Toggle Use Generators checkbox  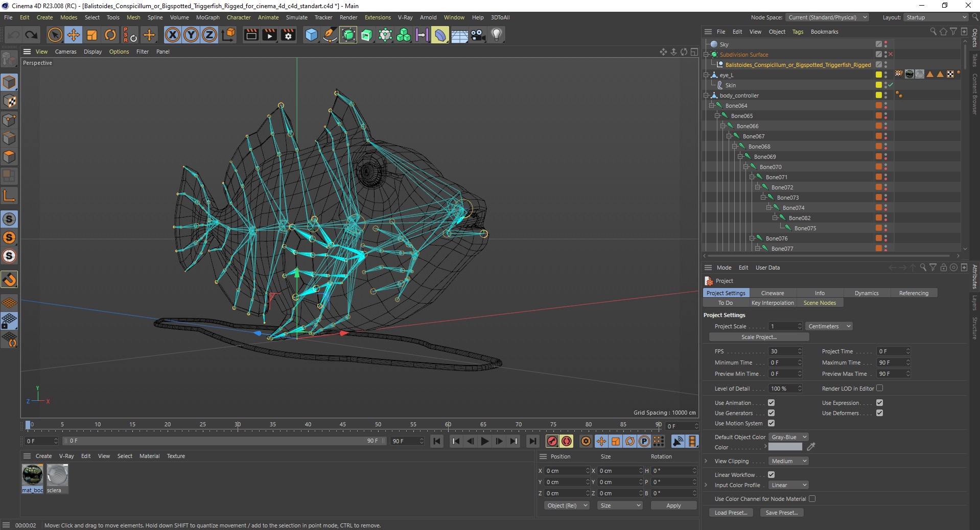771,413
